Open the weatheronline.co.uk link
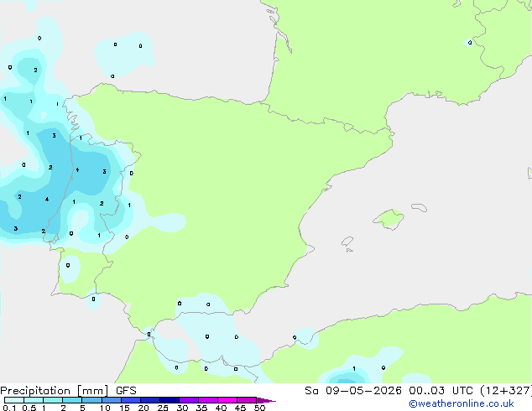Screen dimensions: 532x411 point(462,403)
